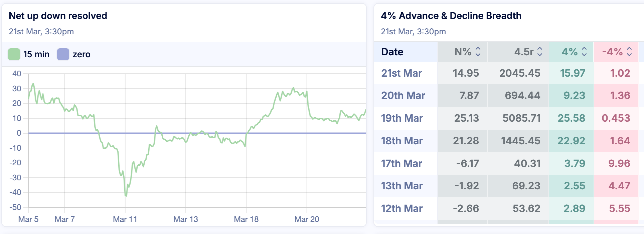Toggle the 15 min series in the legend

(36, 54)
